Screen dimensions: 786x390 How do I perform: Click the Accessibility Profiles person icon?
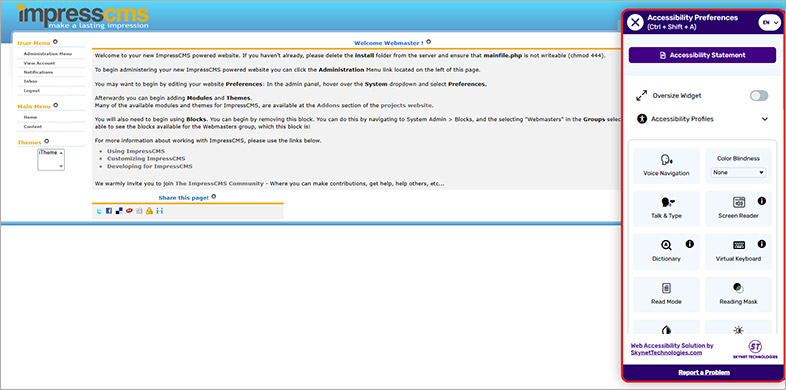point(642,119)
